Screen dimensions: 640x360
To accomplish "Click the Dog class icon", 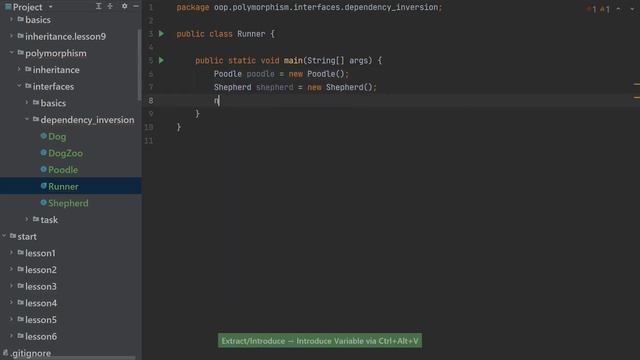I will (44, 136).
